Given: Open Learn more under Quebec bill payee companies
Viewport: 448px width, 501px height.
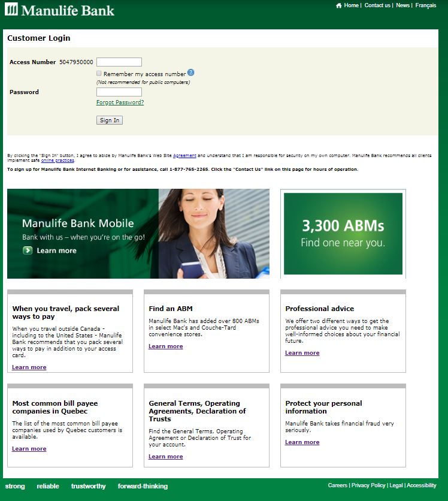Looking at the screenshot, I should [29, 449].
